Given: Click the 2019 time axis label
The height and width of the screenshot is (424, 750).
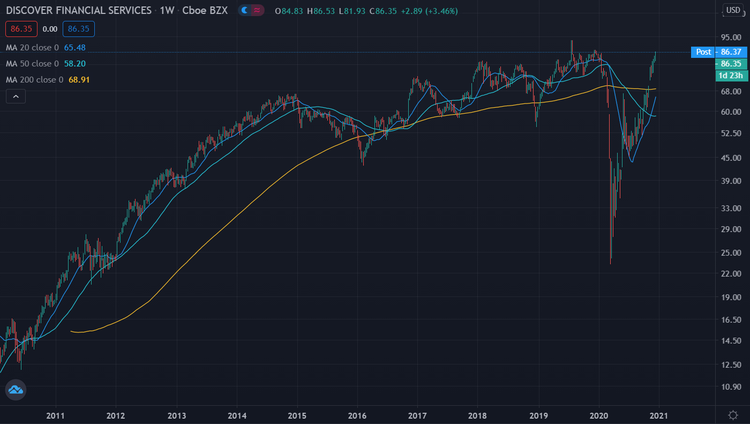Looking at the screenshot, I should coord(539,415).
